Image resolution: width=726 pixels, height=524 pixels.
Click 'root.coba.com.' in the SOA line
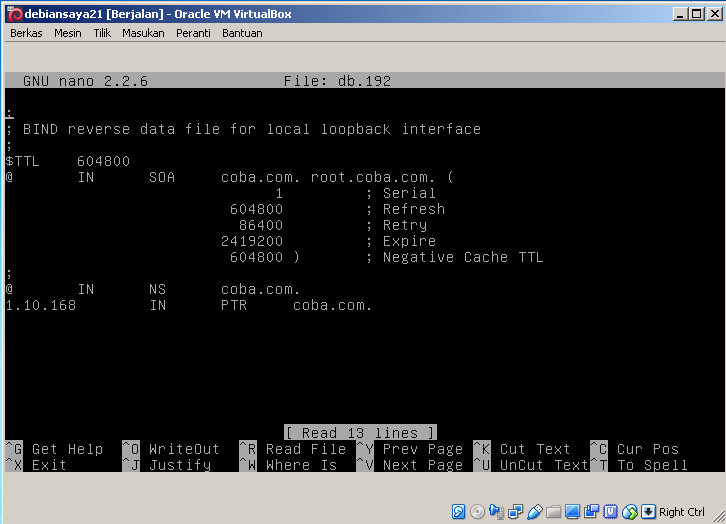(373, 177)
